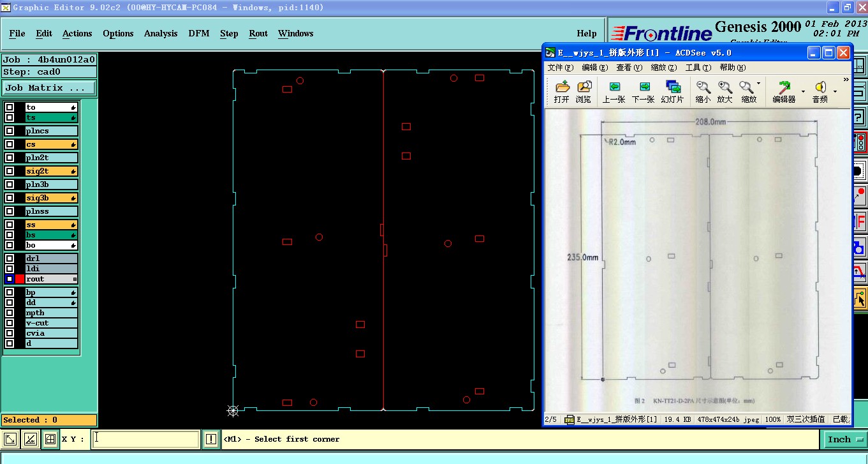Click the second coordinate mode icon beside X Y
This screenshot has height=464, width=868.
coord(30,439)
